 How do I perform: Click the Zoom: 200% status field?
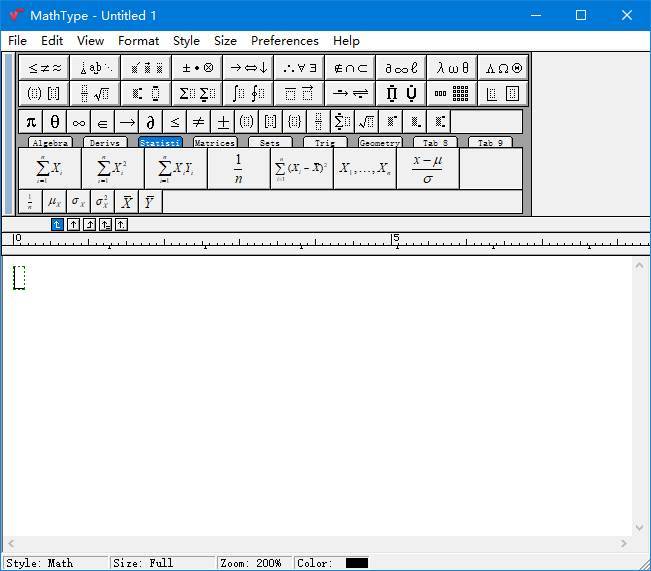tap(254, 563)
